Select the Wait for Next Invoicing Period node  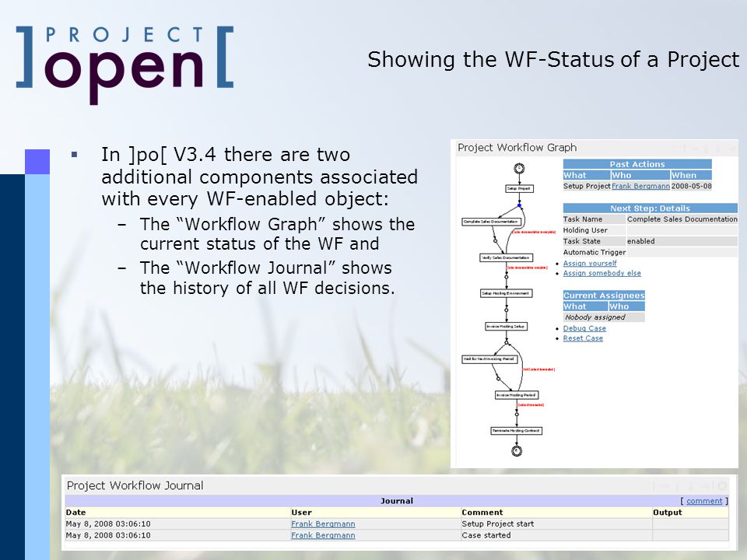point(489,359)
